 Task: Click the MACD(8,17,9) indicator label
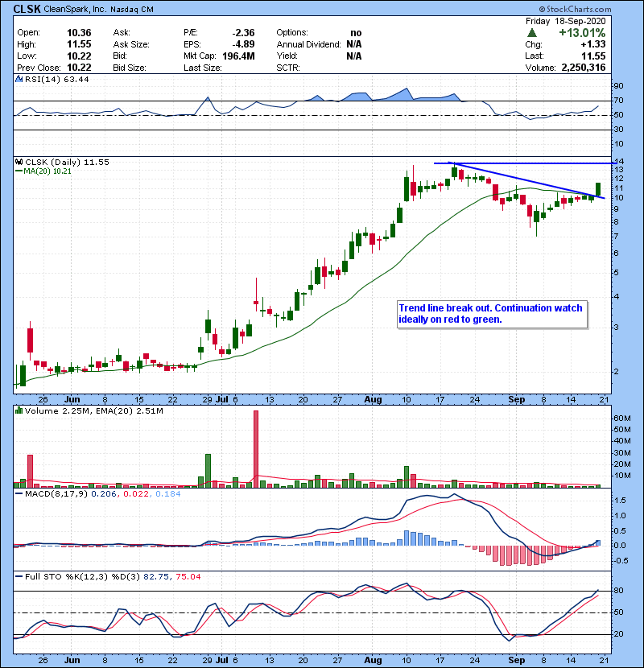point(56,494)
